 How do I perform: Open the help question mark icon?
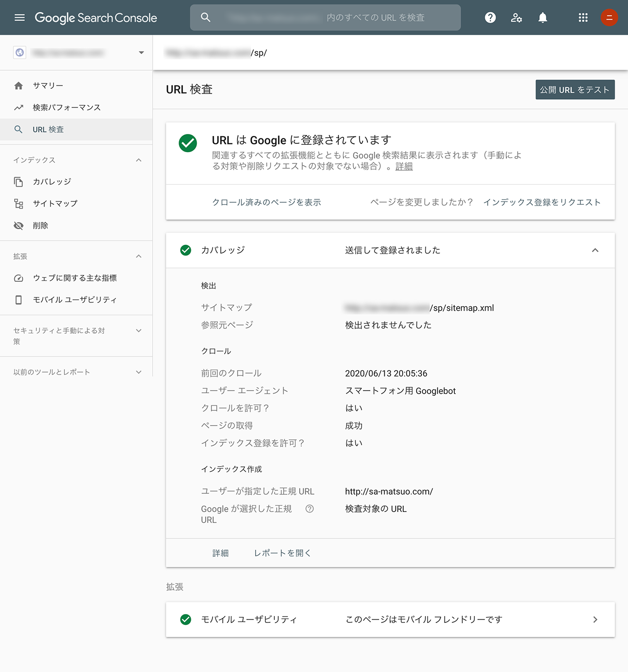pyautogui.click(x=490, y=18)
